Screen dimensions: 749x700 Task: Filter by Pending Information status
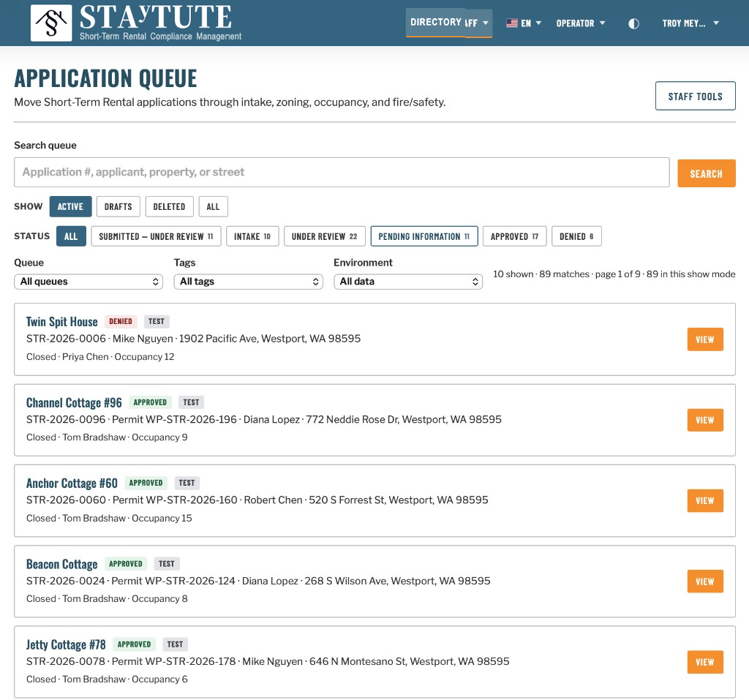[424, 236]
